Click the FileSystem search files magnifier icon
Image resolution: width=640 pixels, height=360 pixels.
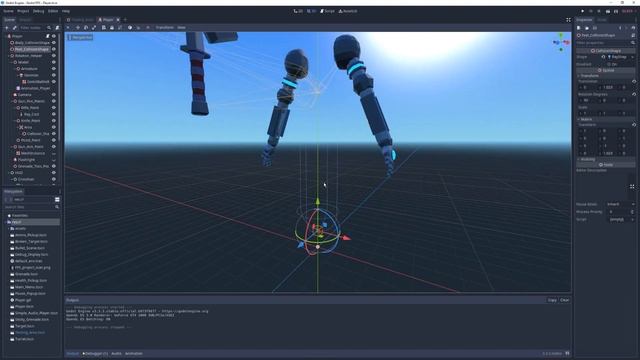pyautogui.click(x=57, y=207)
